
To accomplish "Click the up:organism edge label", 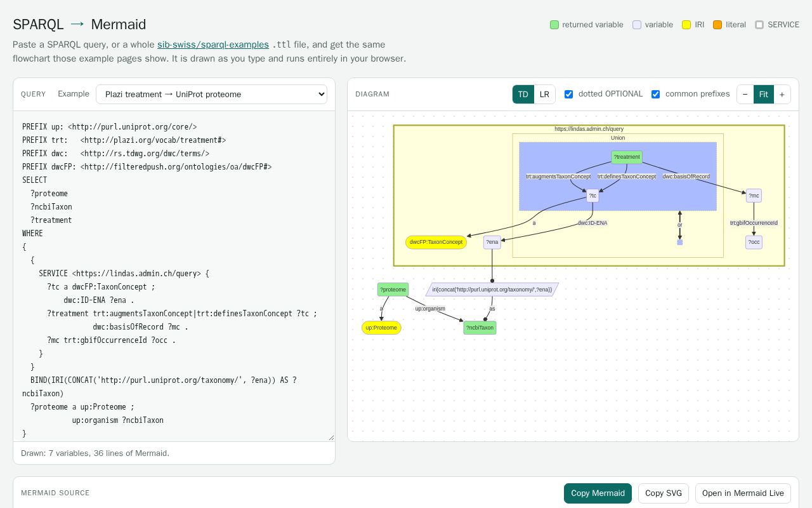I will 430,309.
